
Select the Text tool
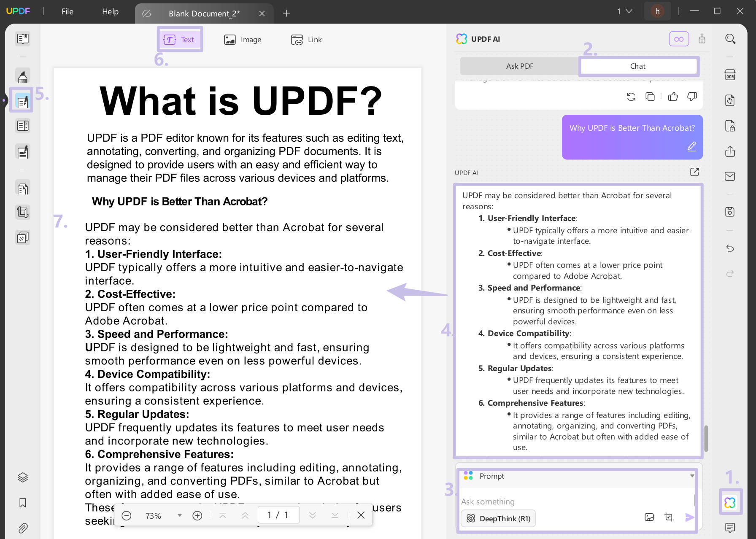click(180, 39)
